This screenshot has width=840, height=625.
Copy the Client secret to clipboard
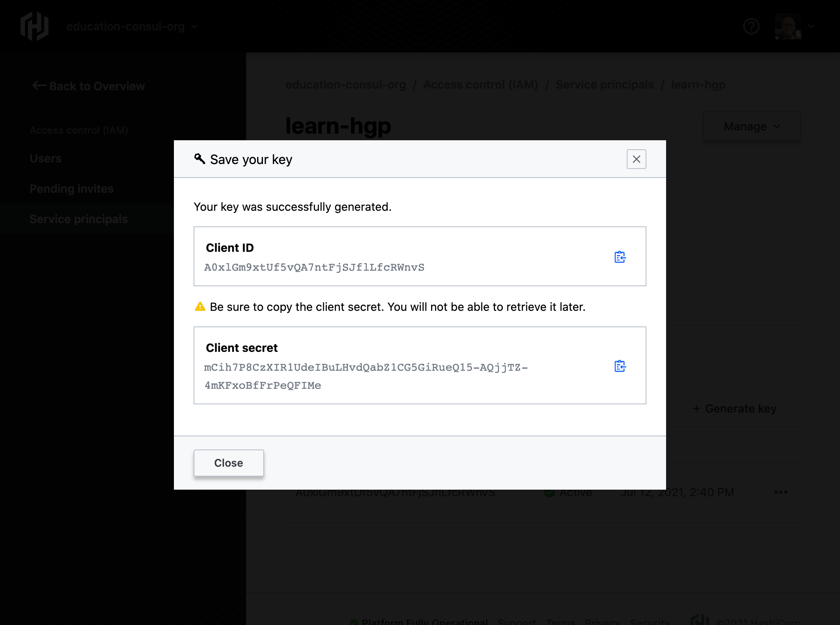pyautogui.click(x=620, y=366)
